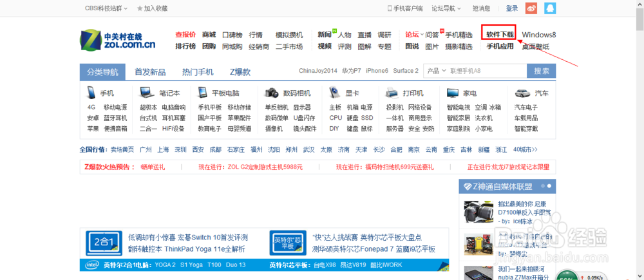Expand the 论坛 menu arrow

[x=422, y=35]
